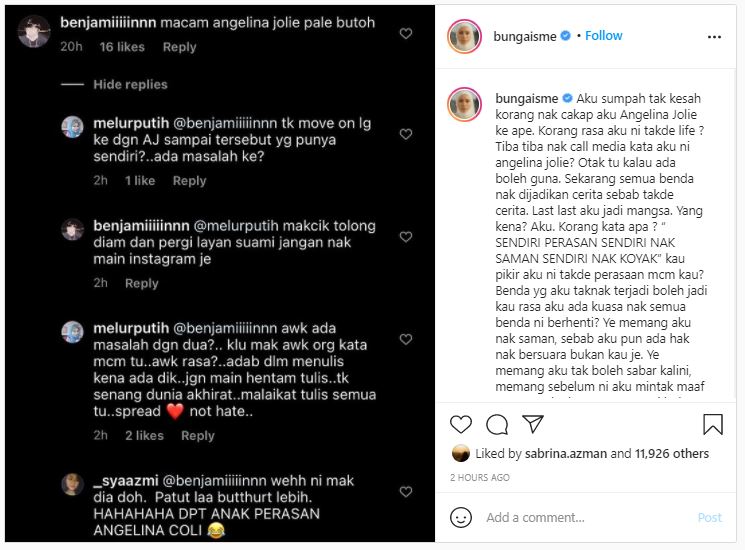Share the post with paper plane icon

point(533,424)
